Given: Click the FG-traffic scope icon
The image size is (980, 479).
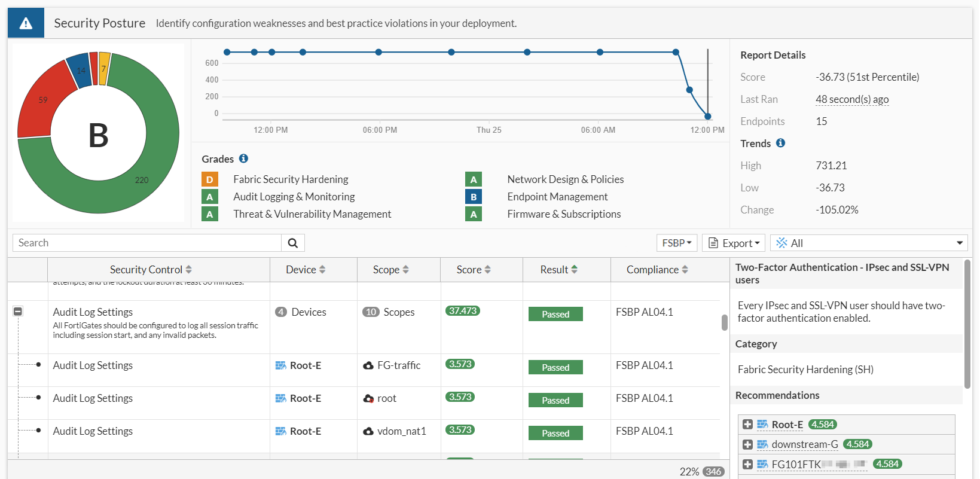Looking at the screenshot, I should click(x=368, y=365).
